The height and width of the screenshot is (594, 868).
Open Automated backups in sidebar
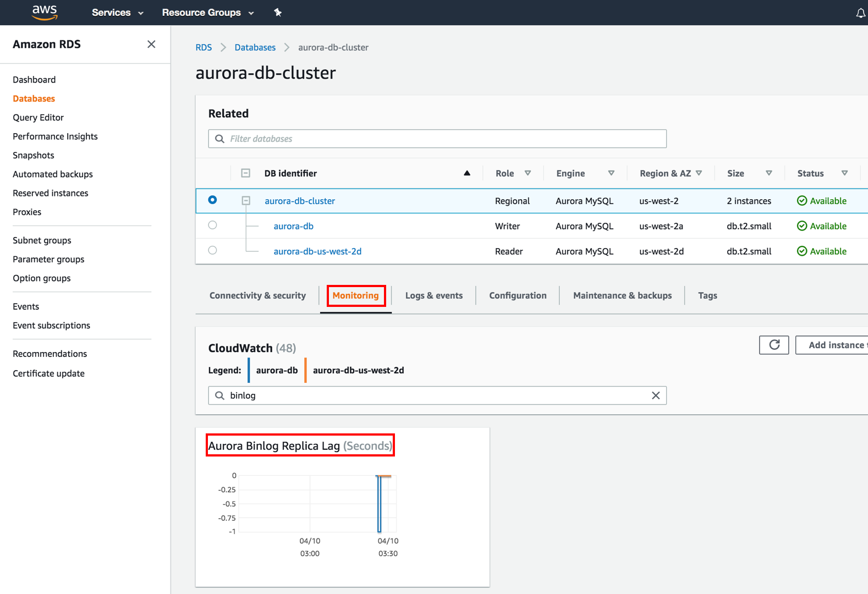pyautogui.click(x=53, y=174)
